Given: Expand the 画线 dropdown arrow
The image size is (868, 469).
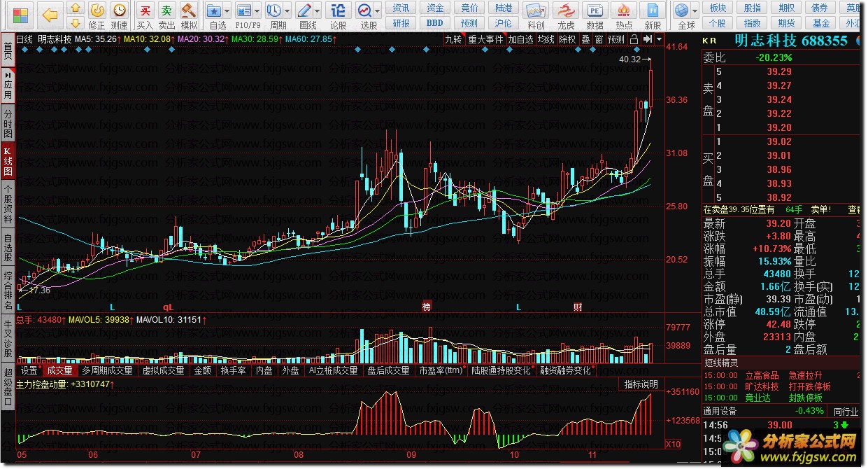Looking at the screenshot, I should [x=318, y=11].
